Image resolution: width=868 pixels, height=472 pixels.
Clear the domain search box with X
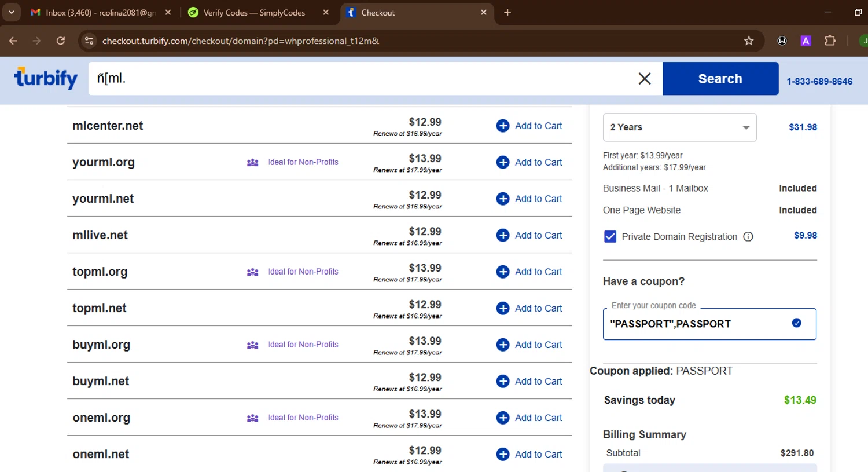tap(645, 79)
